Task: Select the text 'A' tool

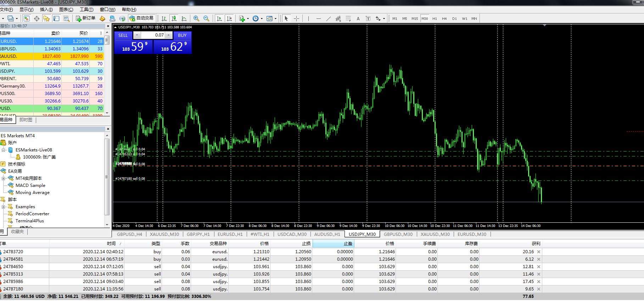Action: pos(358,18)
